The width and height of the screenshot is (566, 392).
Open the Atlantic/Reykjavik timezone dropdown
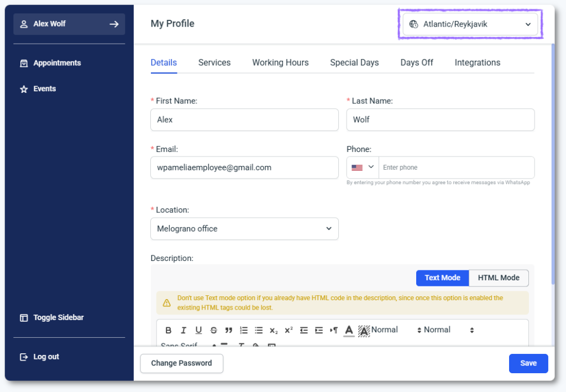coord(470,24)
